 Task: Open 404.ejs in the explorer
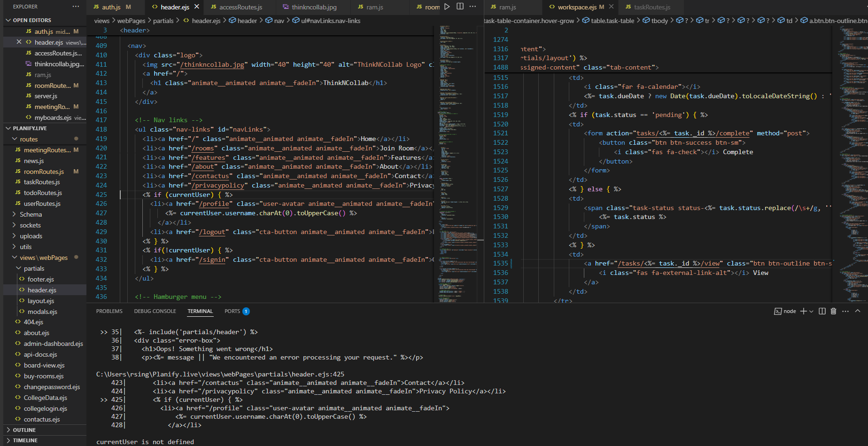(45, 322)
